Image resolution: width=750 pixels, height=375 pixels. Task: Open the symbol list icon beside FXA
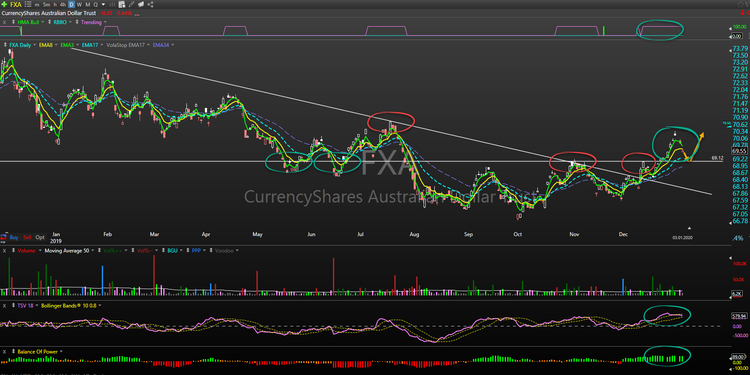28,4
